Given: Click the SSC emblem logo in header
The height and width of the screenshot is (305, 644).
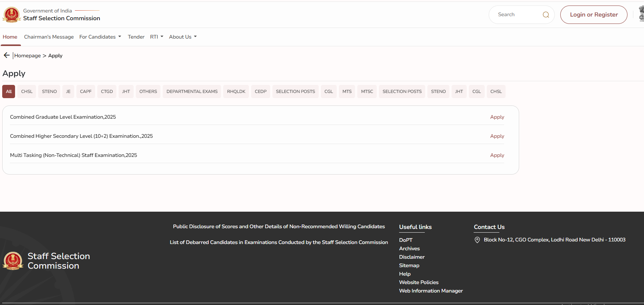Looking at the screenshot, I should click(12, 15).
